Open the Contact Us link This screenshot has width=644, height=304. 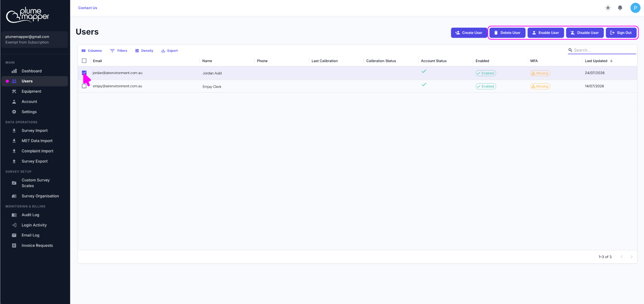[x=87, y=8]
